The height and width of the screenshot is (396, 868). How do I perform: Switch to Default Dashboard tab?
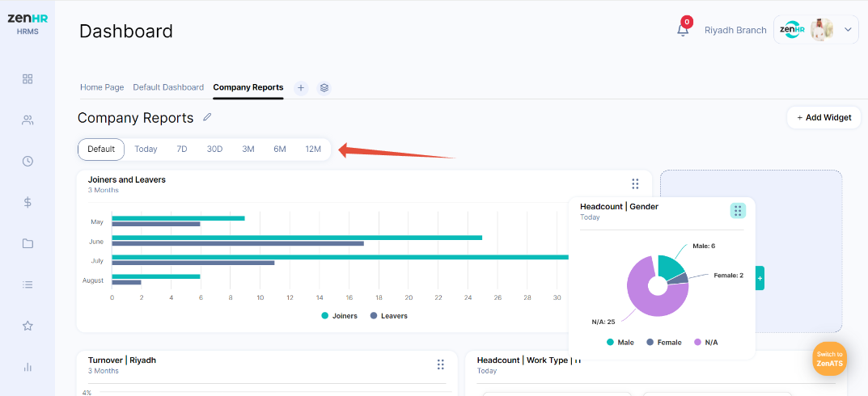pos(168,87)
